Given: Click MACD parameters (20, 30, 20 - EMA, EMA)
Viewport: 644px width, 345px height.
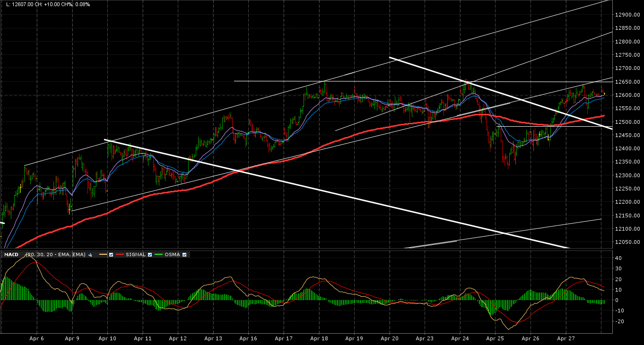Looking at the screenshot, I should [56, 255].
